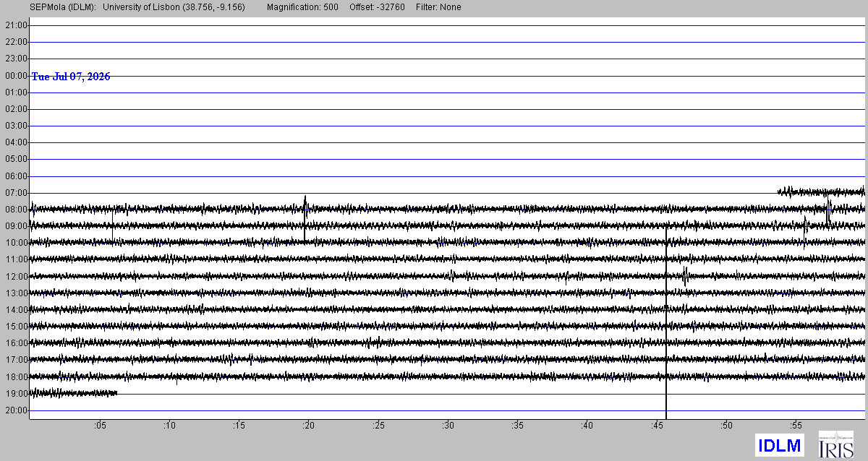
Task: Click the 17:00 hour label
Action: point(16,360)
